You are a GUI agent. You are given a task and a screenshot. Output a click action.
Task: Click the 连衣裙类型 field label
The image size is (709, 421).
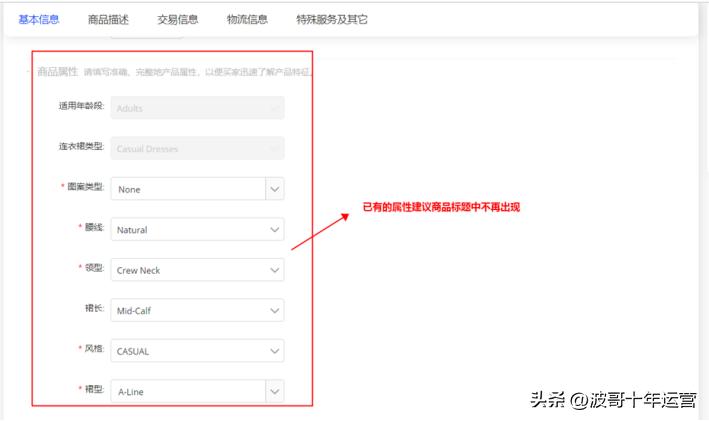(x=81, y=146)
